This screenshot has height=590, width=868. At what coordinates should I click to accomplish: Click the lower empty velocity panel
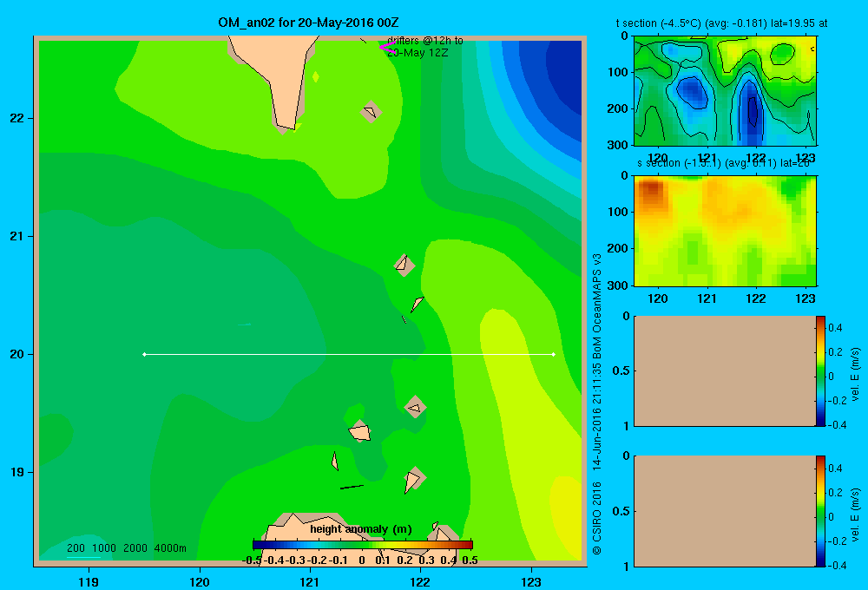click(x=725, y=511)
